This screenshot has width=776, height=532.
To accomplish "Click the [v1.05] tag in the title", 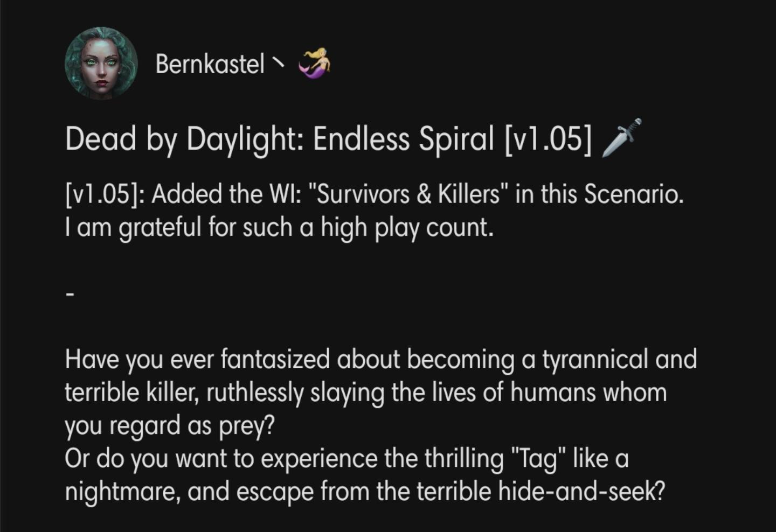I will [548, 139].
